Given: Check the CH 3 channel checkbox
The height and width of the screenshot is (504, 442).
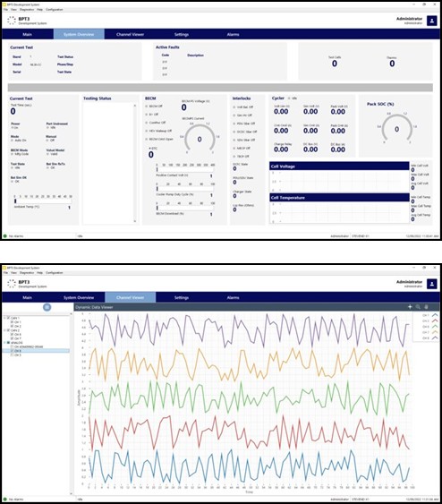Looking at the screenshot, I should pyautogui.click(x=12, y=355).
